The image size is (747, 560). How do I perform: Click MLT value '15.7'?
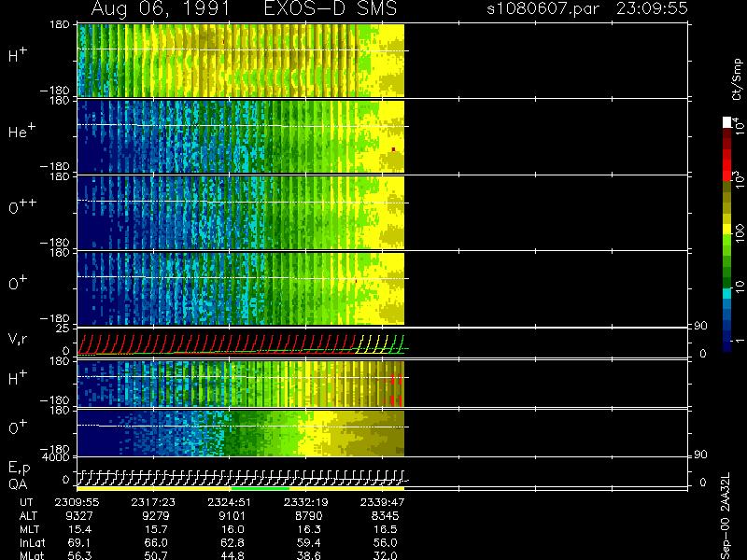point(156,529)
